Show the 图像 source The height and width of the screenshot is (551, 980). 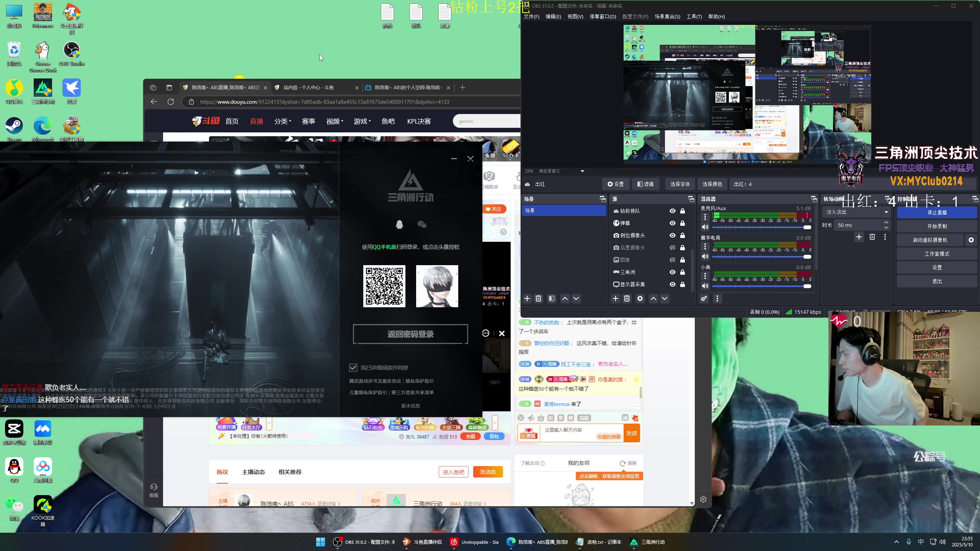tap(673, 260)
